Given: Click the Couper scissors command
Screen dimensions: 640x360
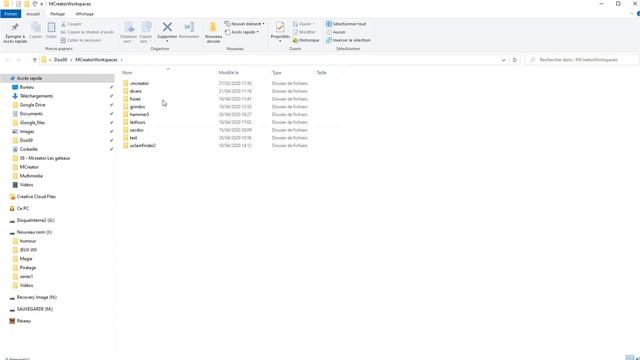Looking at the screenshot, I should [x=71, y=24].
